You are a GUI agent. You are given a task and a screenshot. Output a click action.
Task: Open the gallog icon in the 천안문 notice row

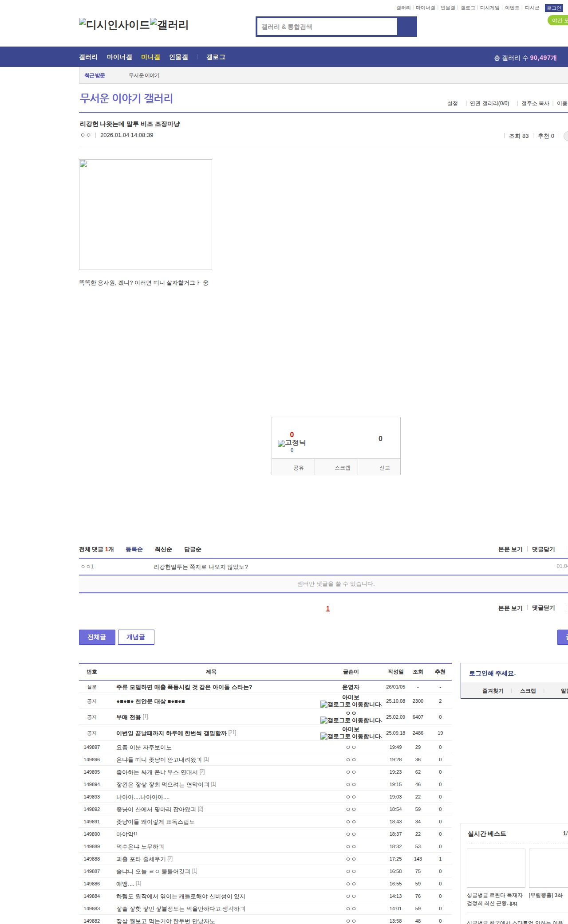pyautogui.click(x=324, y=705)
